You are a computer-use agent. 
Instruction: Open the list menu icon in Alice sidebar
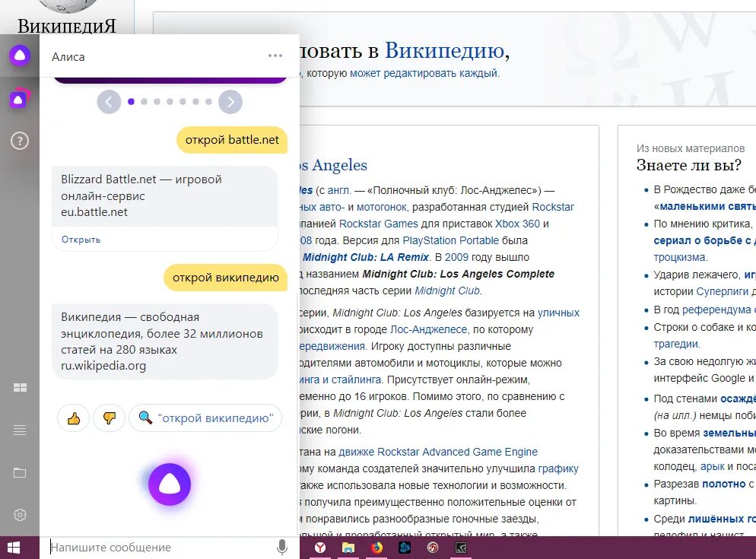[20, 430]
